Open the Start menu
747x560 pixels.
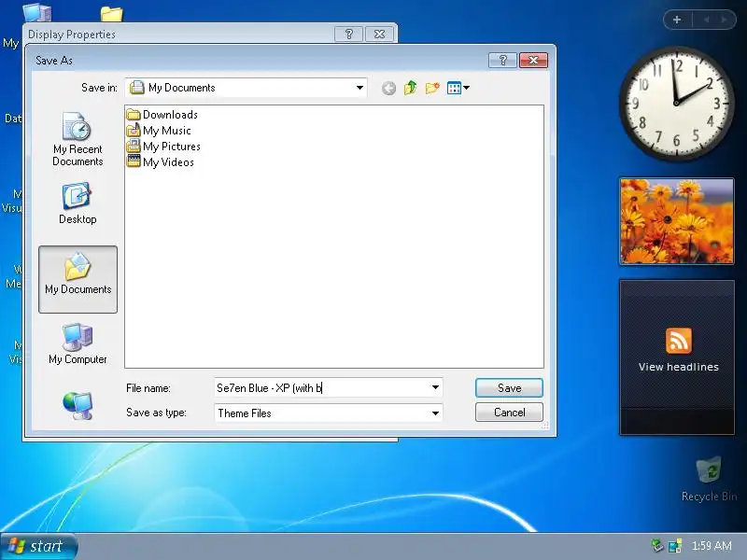(x=39, y=546)
